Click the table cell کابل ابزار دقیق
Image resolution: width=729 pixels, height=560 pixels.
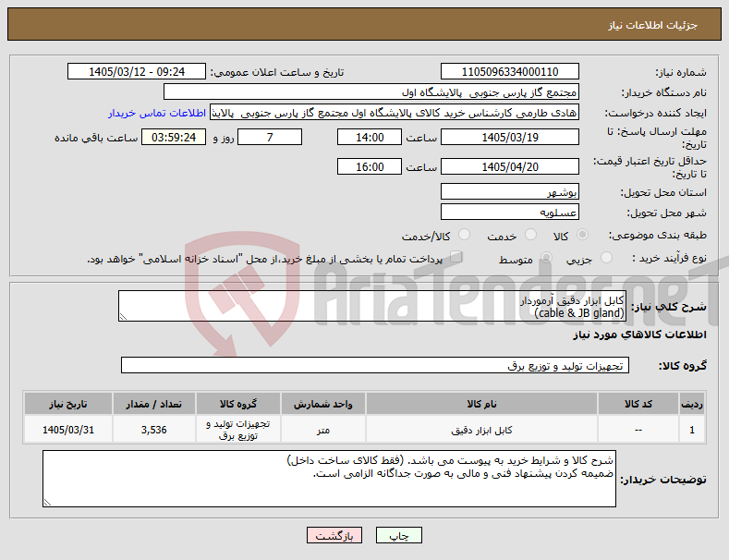(481, 430)
